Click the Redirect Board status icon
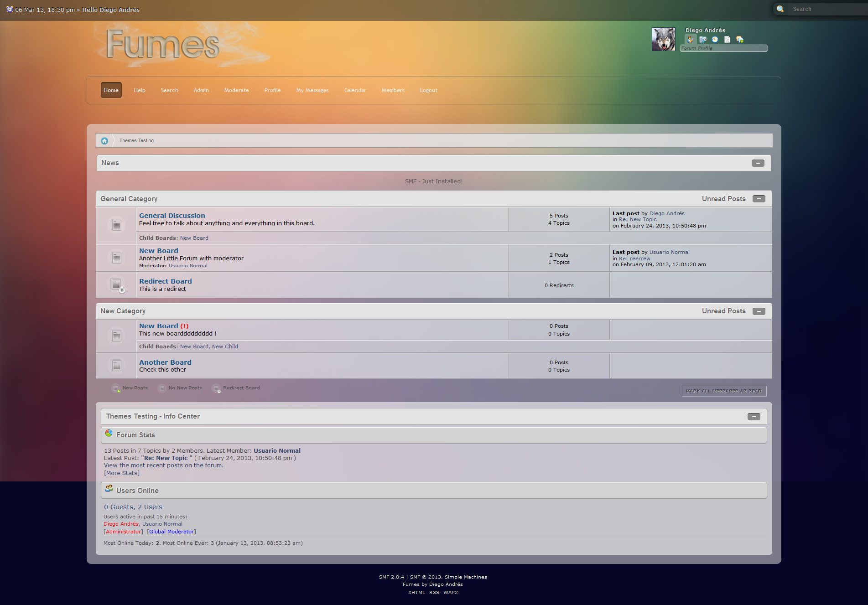This screenshot has height=605, width=868. click(117, 285)
